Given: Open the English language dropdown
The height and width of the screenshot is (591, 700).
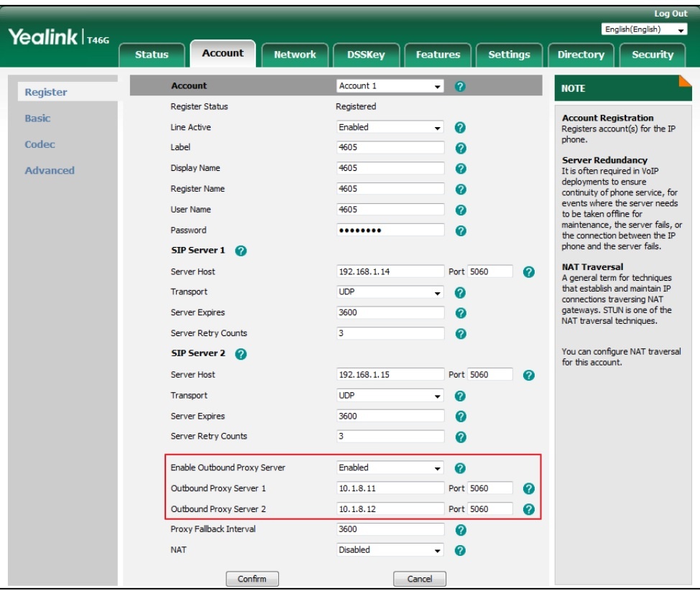Looking at the screenshot, I should [644, 29].
